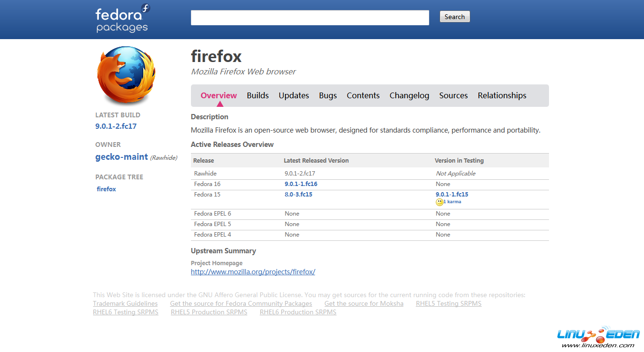This screenshot has width=644, height=352.
Task: Visit the mozilla.org project homepage link
Action: pyautogui.click(x=253, y=272)
